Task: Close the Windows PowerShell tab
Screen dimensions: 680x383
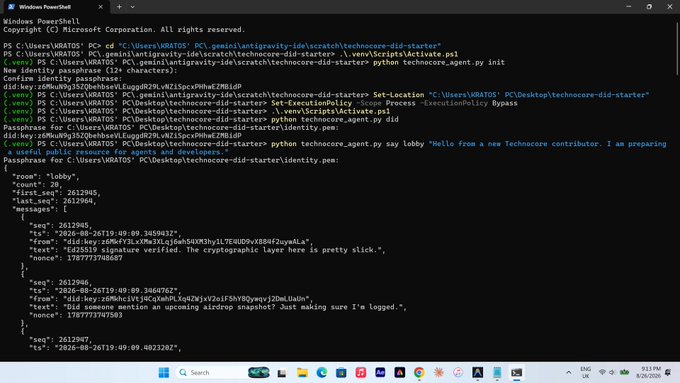Action: (x=101, y=7)
